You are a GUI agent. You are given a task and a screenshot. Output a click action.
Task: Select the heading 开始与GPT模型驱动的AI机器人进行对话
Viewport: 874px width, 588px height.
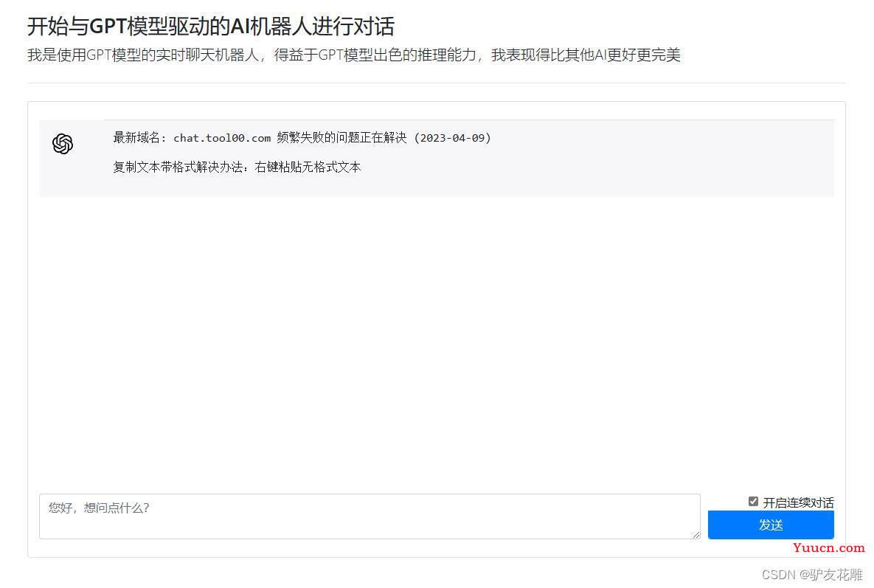point(211,27)
